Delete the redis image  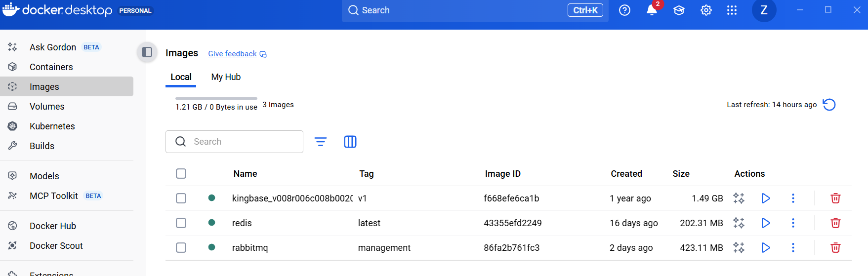click(835, 223)
